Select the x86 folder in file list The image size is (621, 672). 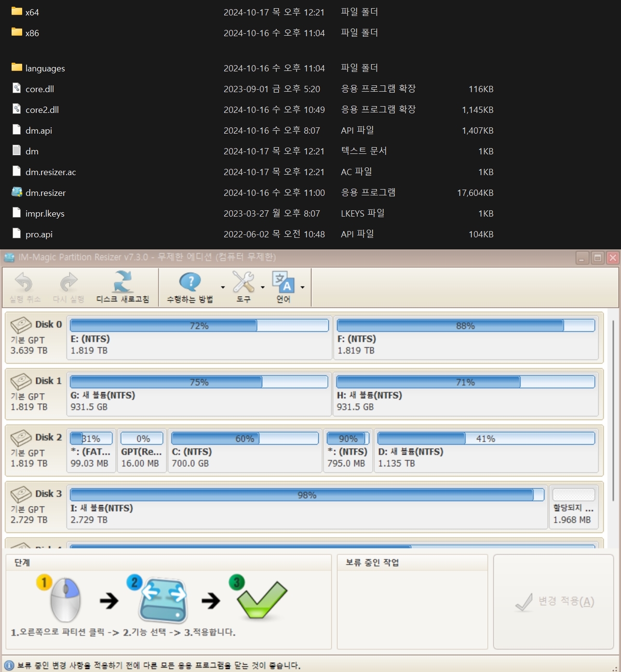32,33
